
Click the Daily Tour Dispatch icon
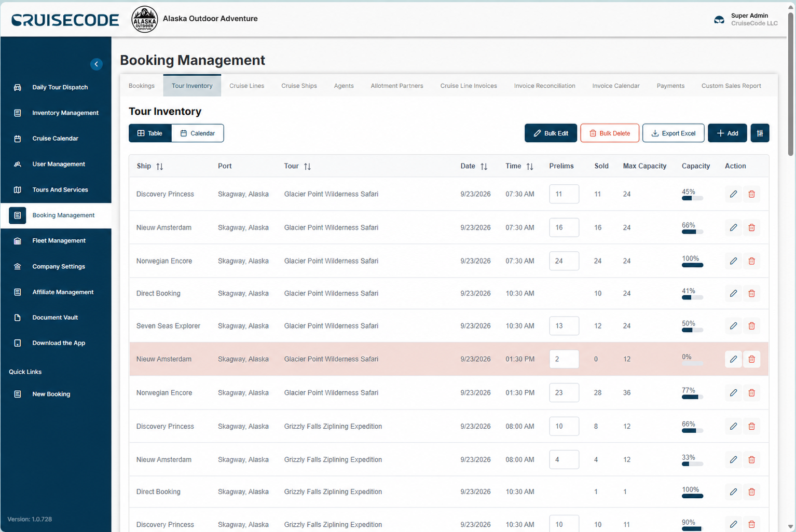(x=18, y=87)
